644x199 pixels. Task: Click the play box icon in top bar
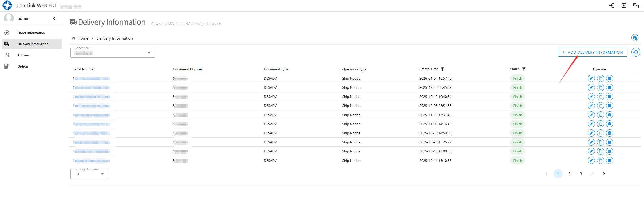coord(624,5)
